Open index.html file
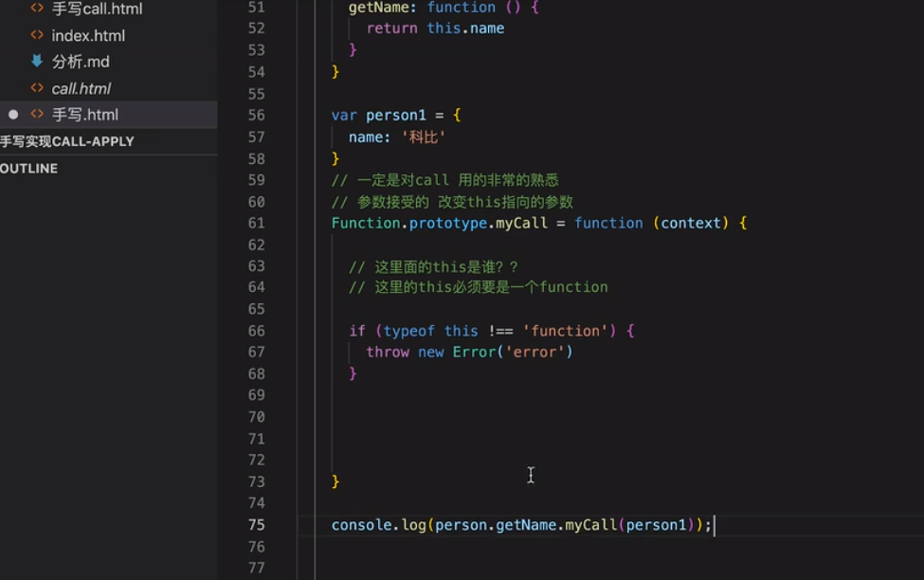The image size is (924, 580). [x=88, y=35]
